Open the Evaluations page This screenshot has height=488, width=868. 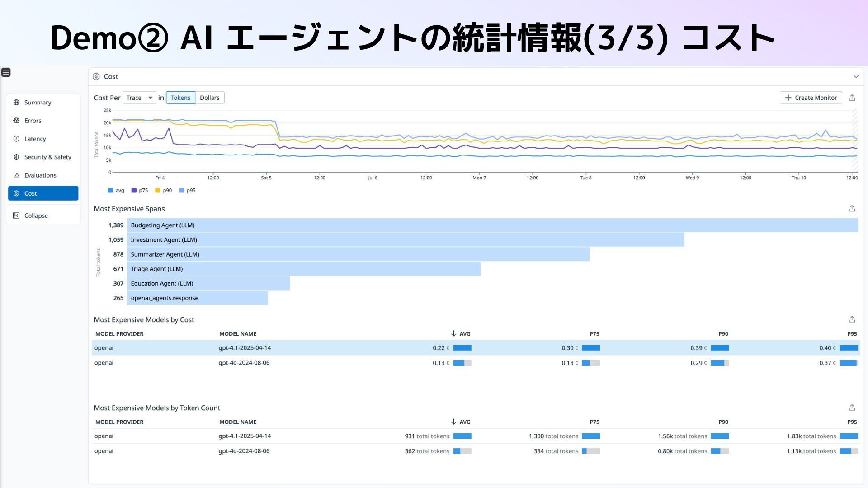(40, 175)
